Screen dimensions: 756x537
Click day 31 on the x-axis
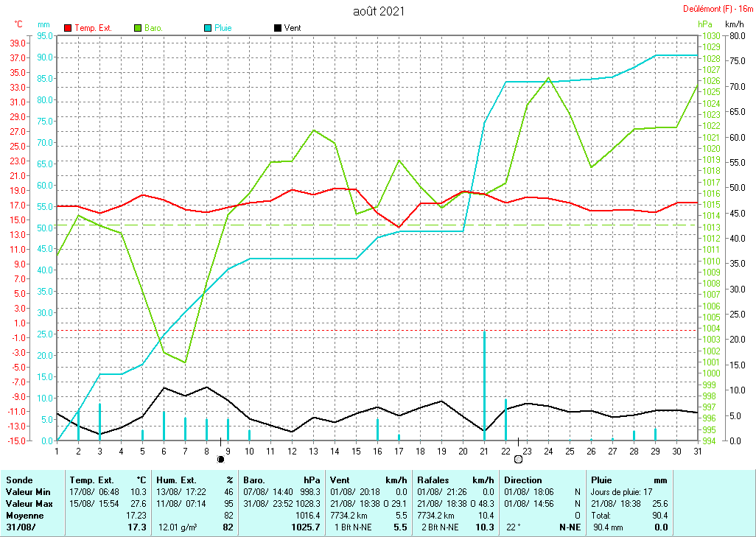697,450
